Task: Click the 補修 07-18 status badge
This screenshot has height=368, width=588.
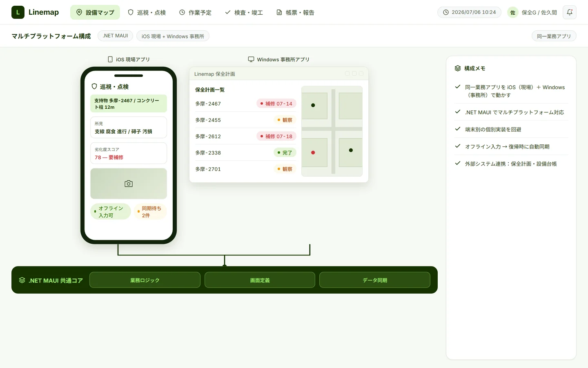Action: tap(276, 136)
